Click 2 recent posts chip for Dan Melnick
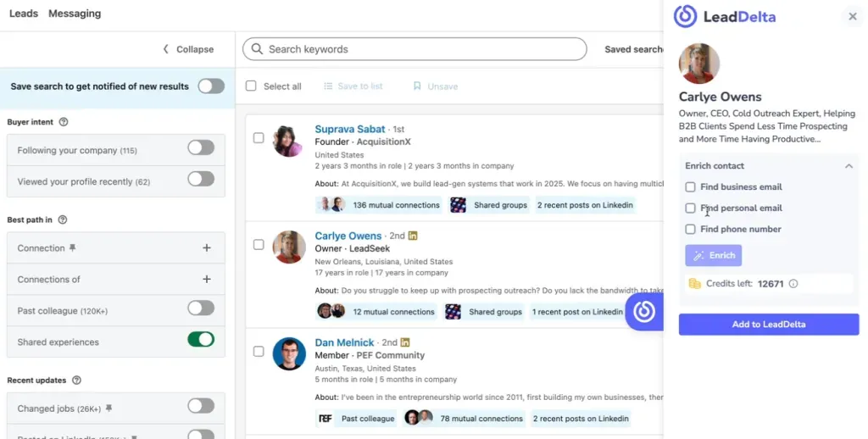 tap(581, 419)
